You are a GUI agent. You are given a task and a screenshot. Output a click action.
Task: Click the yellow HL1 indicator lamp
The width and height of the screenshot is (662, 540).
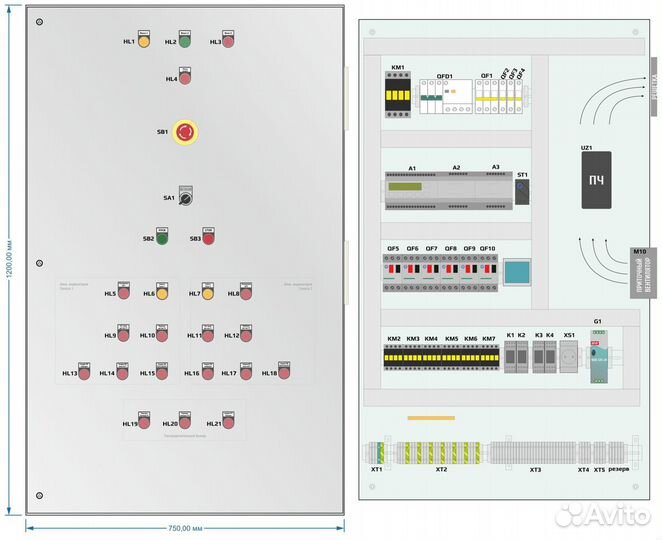(x=144, y=41)
